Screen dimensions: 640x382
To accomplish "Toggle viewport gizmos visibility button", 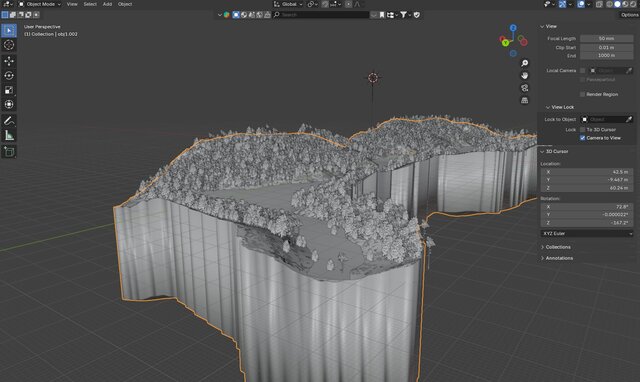I will tap(563, 4).
